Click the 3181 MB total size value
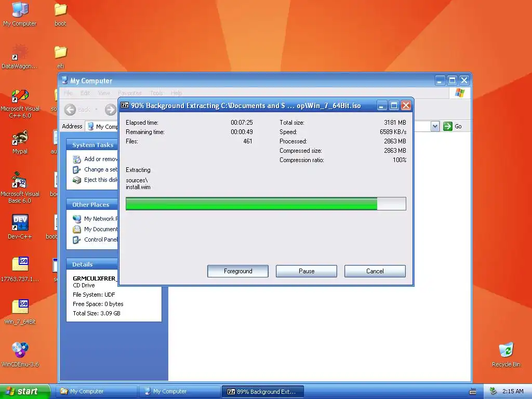 (395, 123)
